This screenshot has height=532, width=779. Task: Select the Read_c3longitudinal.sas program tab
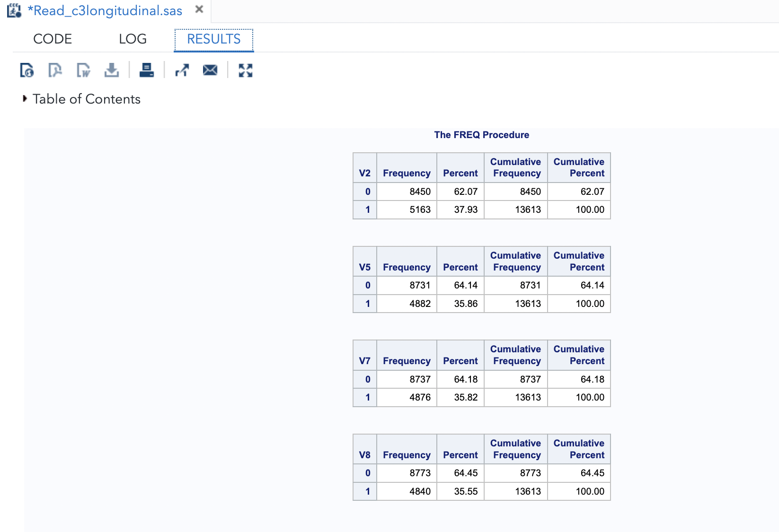[105, 11]
